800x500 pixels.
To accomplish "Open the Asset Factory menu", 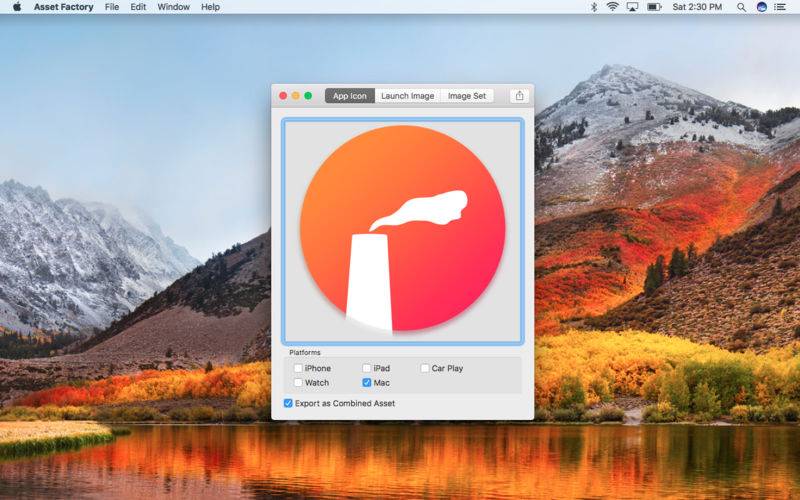I will pos(64,7).
